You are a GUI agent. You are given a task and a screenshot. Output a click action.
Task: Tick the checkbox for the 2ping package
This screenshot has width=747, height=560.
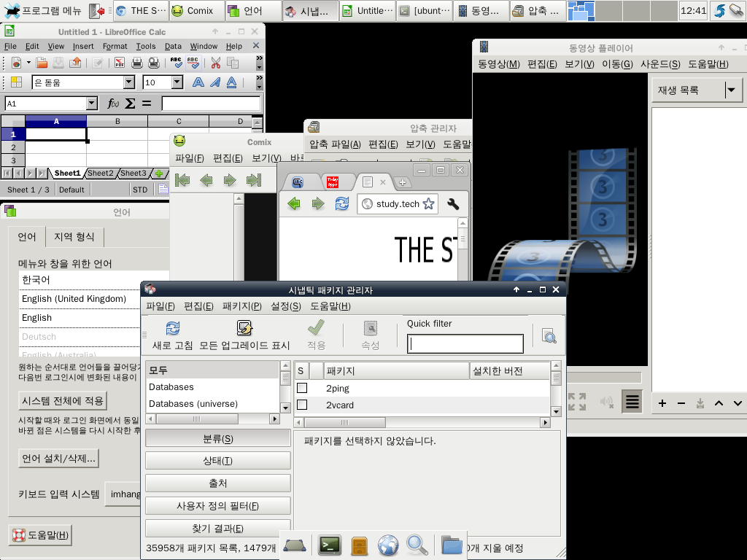[302, 388]
